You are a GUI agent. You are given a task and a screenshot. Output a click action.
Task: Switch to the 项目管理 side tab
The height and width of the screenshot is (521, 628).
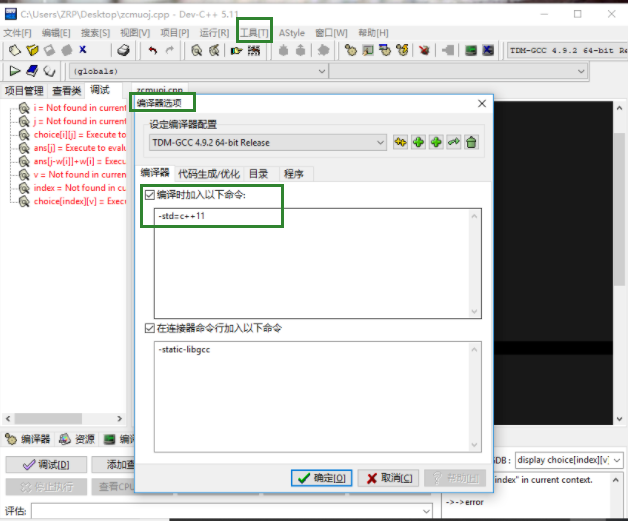24,91
